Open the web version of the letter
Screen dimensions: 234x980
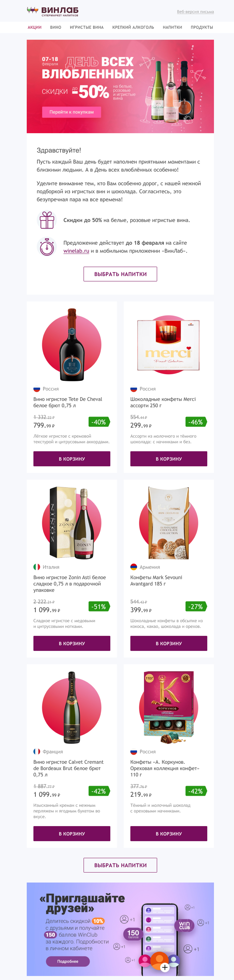[195, 12]
